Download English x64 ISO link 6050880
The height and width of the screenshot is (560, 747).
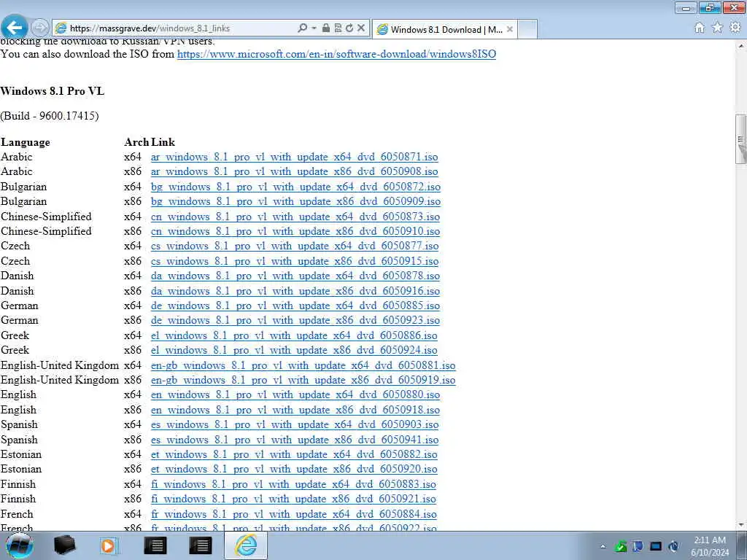coord(295,394)
